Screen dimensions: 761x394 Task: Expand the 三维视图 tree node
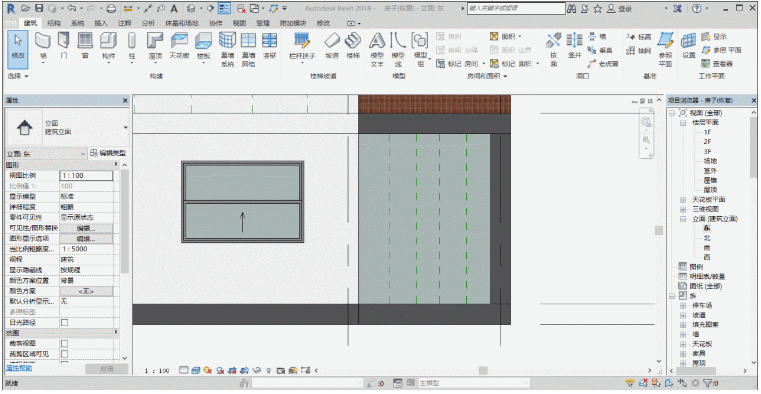[x=683, y=209]
